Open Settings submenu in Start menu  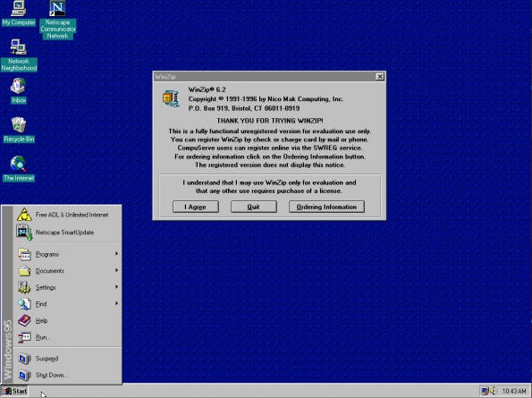pyautogui.click(x=67, y=287)
